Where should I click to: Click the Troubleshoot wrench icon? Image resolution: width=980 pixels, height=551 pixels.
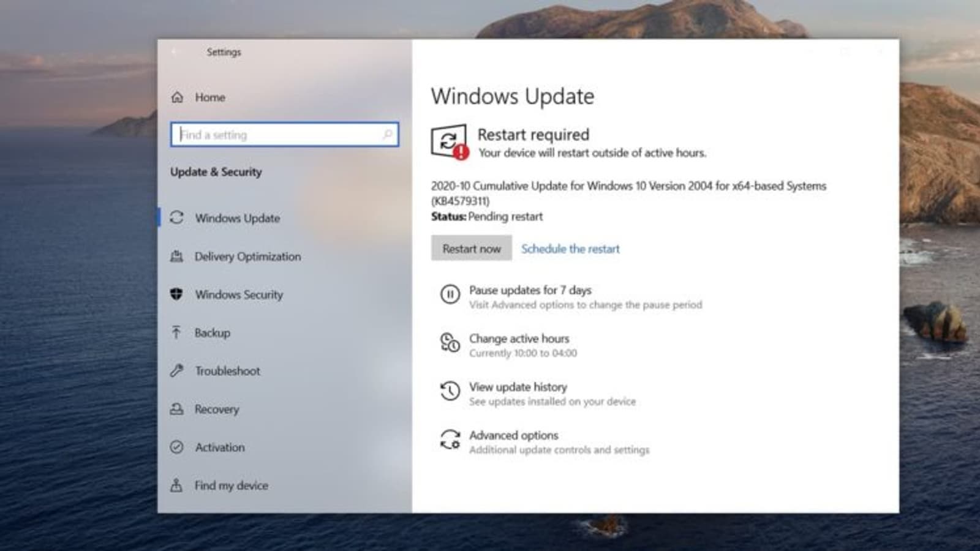[176, 370]
